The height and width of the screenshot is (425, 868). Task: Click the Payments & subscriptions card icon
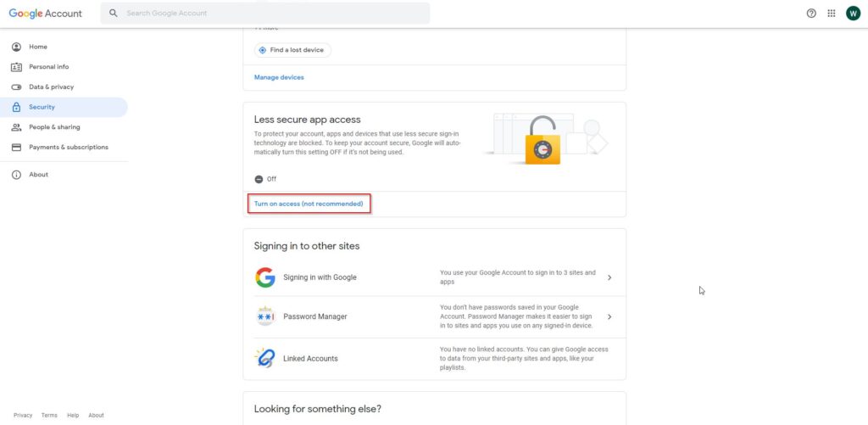(17, 148)
